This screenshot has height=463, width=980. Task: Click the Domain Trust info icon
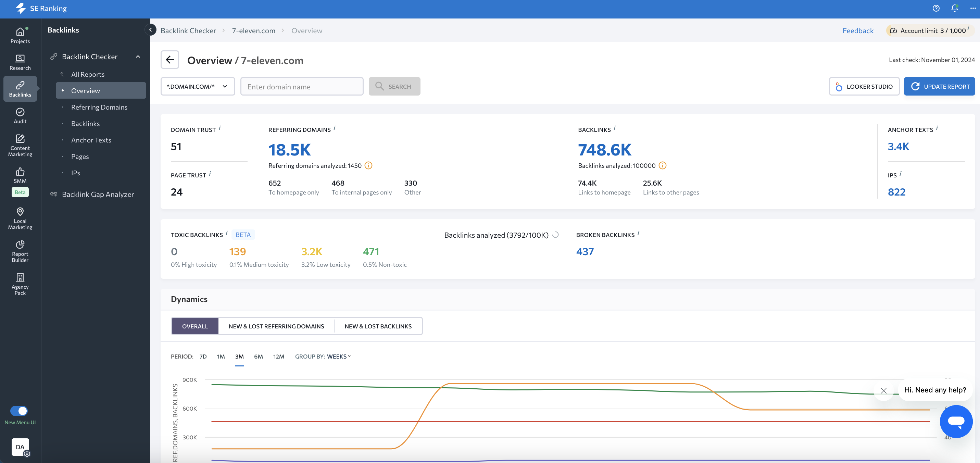(220, 128)
